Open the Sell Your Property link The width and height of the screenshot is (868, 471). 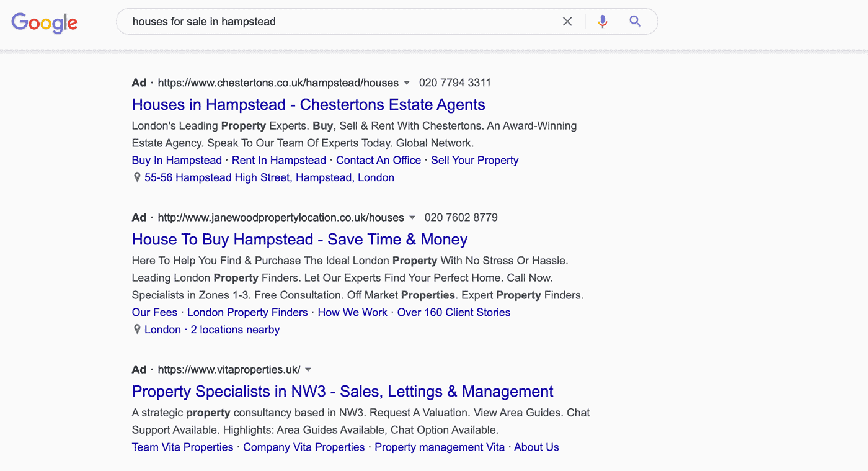[474, 160]
